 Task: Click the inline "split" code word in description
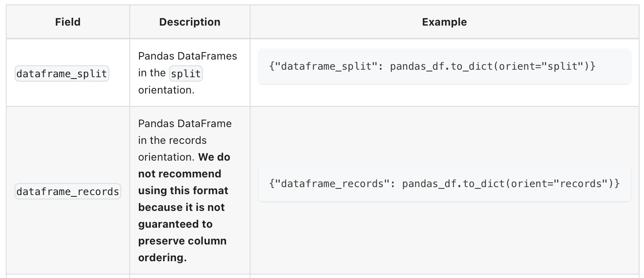[x=186, y=73]
